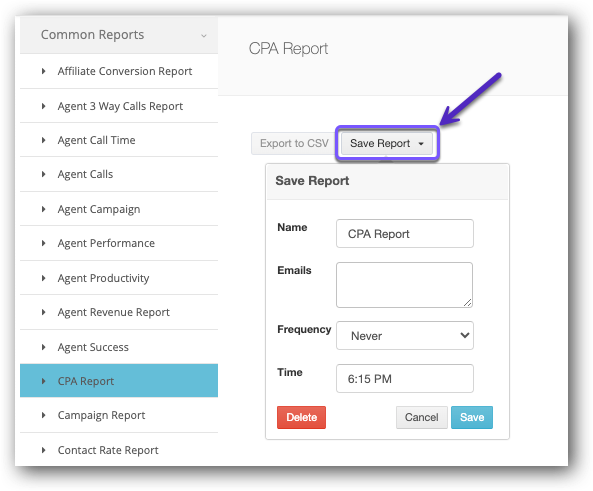Open Campaign Report
Viewport: 593px width, 491px height.
[101, 415]
